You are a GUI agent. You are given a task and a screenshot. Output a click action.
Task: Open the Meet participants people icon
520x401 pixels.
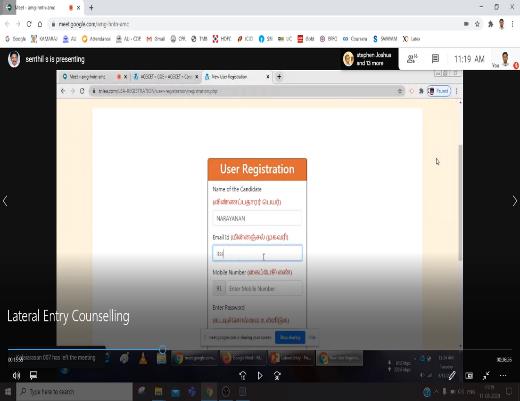coord(412,59)
